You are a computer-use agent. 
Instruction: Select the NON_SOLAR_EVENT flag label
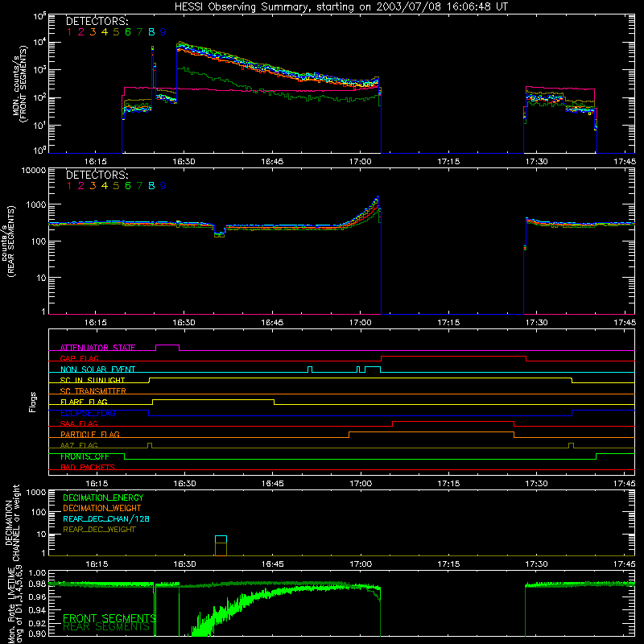[x=97, y=369]
